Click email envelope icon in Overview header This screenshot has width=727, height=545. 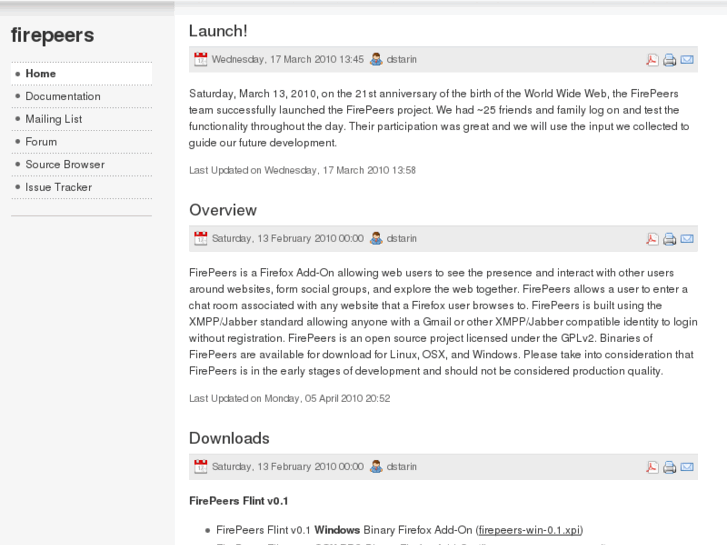[687, 239]
